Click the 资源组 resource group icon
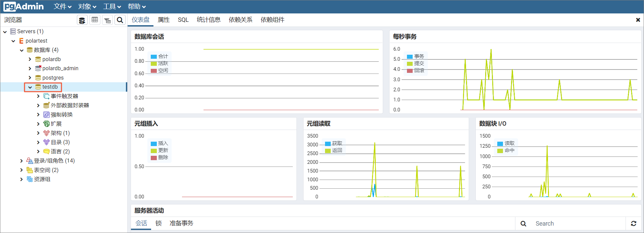644x233 pixels. point(30,179)
